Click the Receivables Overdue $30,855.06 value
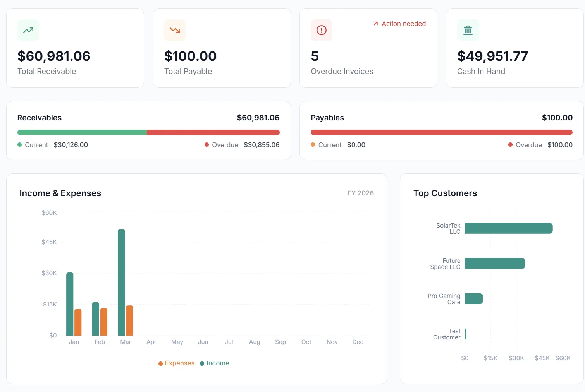 262,145
